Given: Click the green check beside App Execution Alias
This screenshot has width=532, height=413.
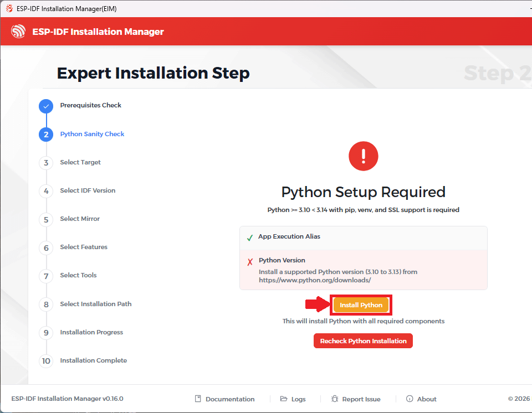Looking at the screenshot, I should 250,238.
